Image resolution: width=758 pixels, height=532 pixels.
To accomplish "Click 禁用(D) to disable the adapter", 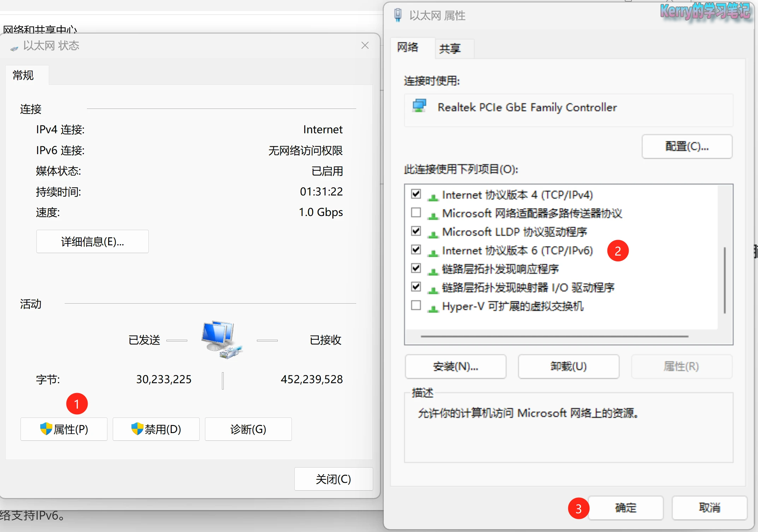I will coord(156,429).
